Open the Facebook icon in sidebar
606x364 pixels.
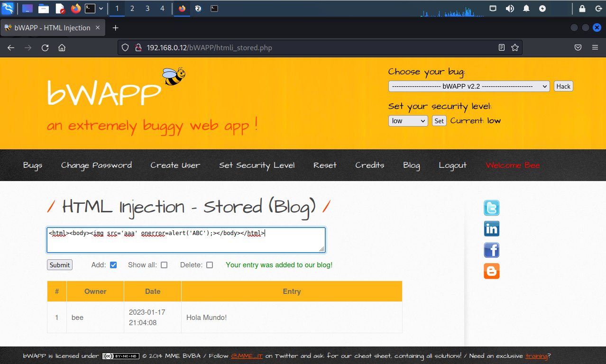click(491, 250)
